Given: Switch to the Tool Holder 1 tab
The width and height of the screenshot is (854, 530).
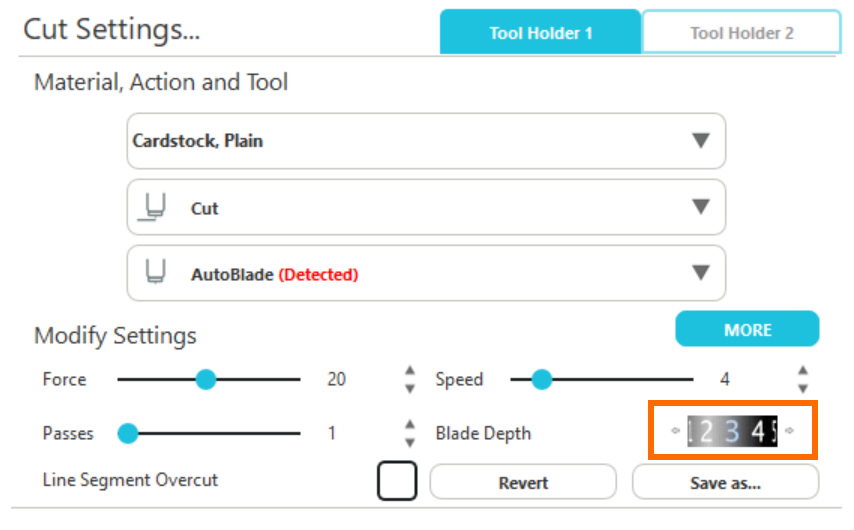Looking at the screenshot, I should click(x=540, y=33).
